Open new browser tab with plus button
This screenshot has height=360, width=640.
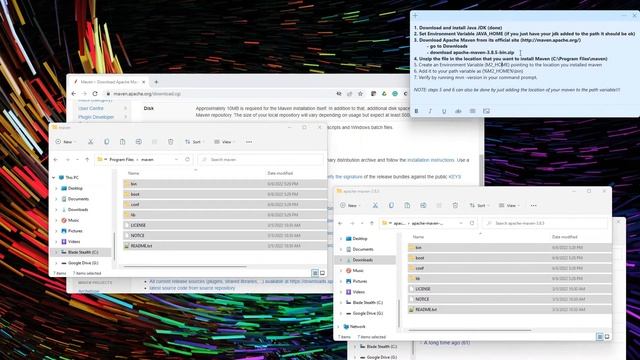click(x=156, y=82)
